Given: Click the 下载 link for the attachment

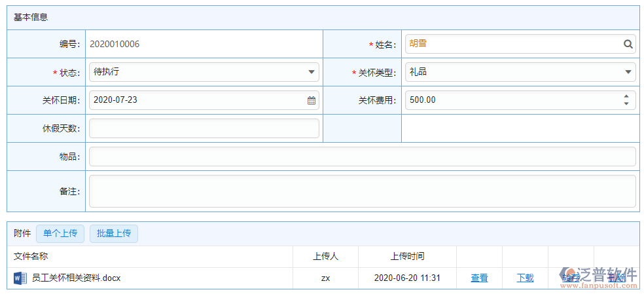Looking at the screenshot, I should point(526,278).
